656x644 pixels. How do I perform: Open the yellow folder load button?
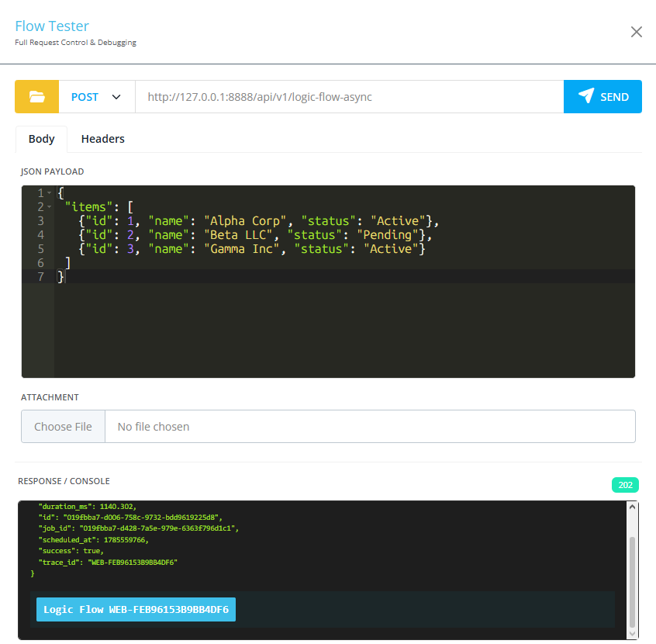pos(36,97)
